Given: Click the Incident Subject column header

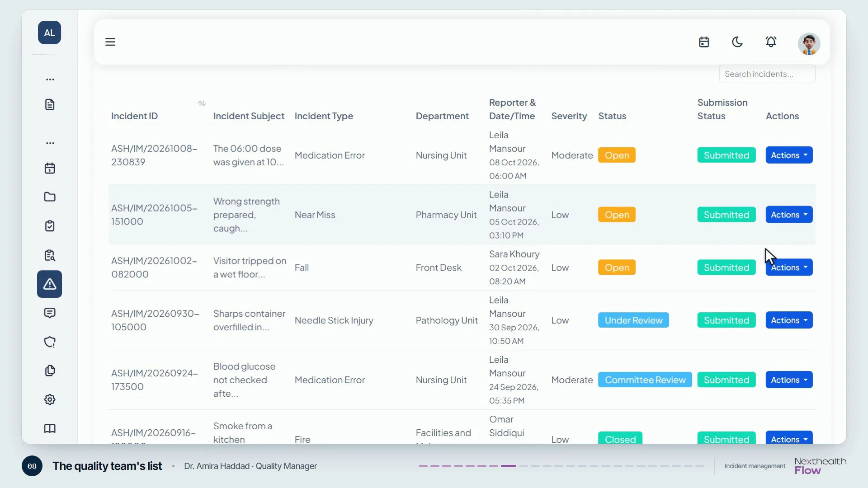Looking at the screenshot, I should [249, 116].
